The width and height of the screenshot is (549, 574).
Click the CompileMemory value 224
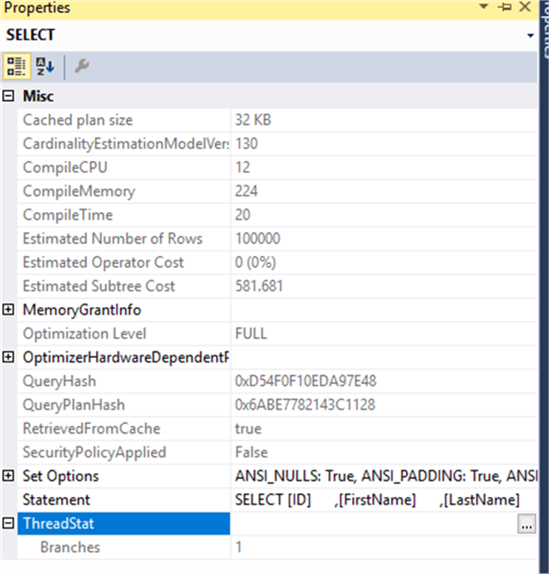[x=246, y=191]
